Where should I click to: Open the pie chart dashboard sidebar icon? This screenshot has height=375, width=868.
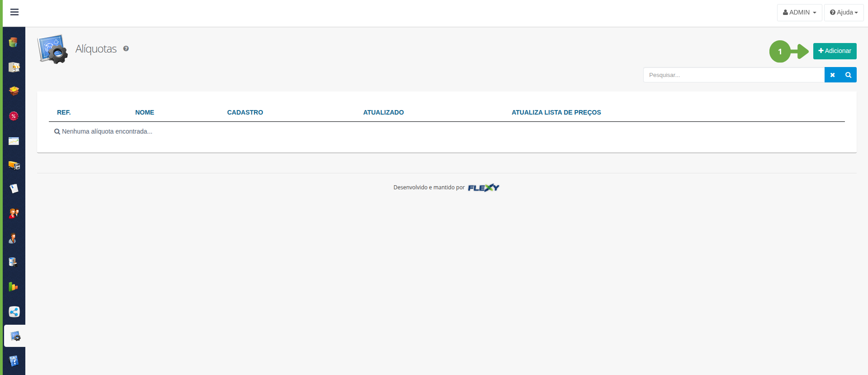click(x=14, y=43)
